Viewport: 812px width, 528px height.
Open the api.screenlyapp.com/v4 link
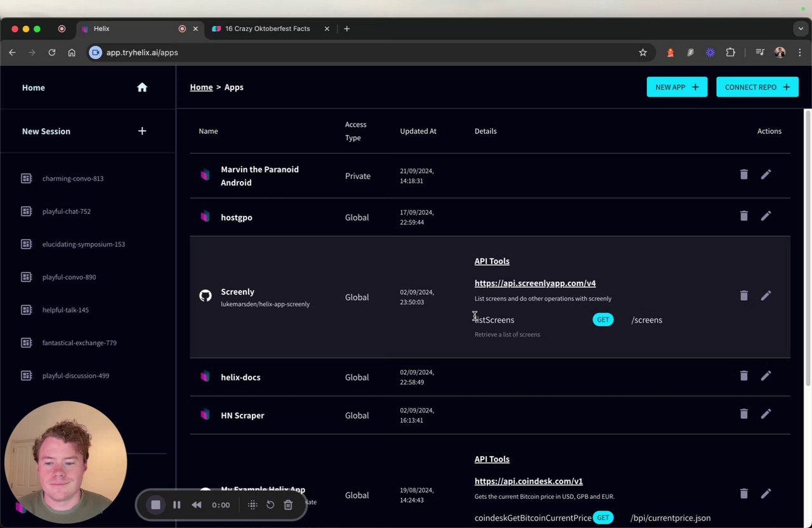click(x=535, y=283)
